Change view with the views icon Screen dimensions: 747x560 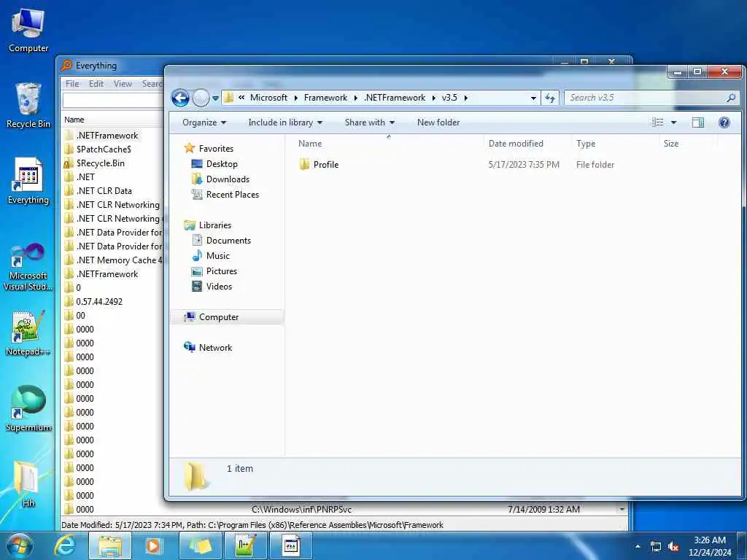(x=658, y=122)
